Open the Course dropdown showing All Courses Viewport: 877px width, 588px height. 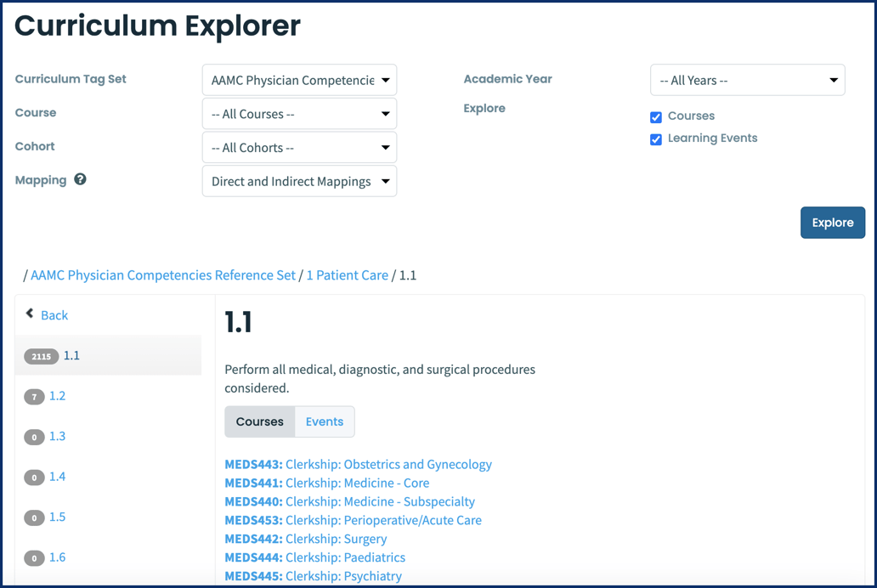(299, 113)
